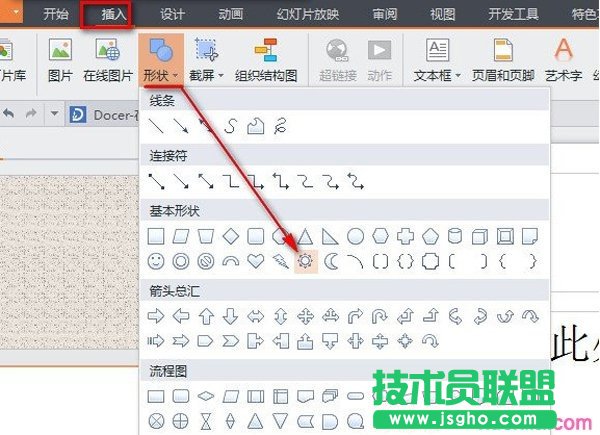The image size is (600, 435).
Task: Click the redo arrow
Action: coord(31,114)
